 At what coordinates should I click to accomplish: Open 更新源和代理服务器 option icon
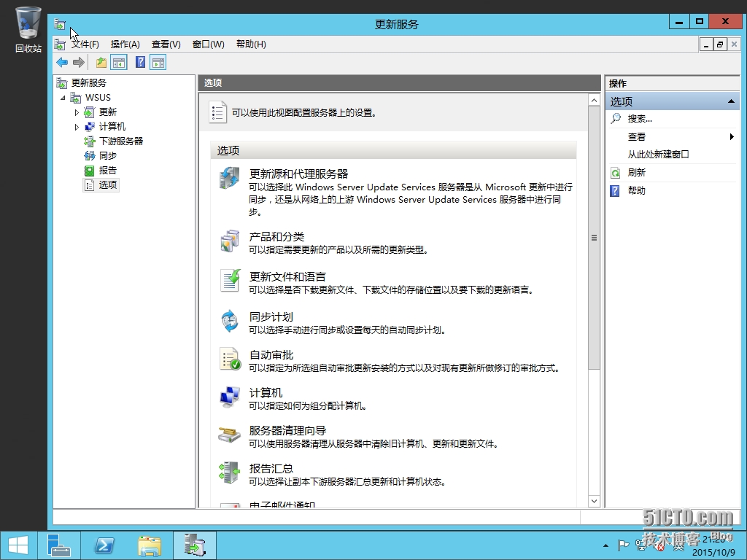(230, 178)
